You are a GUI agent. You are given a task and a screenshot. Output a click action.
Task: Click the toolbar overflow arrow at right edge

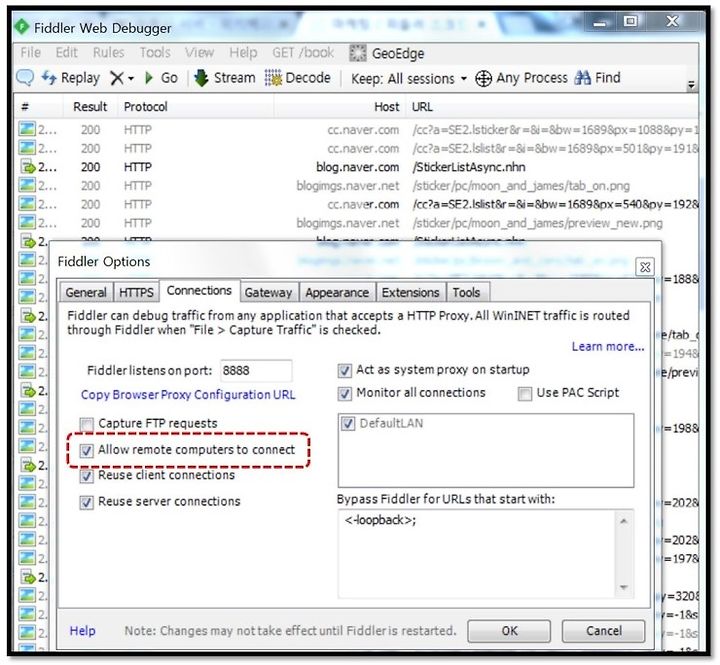(691, 85)
